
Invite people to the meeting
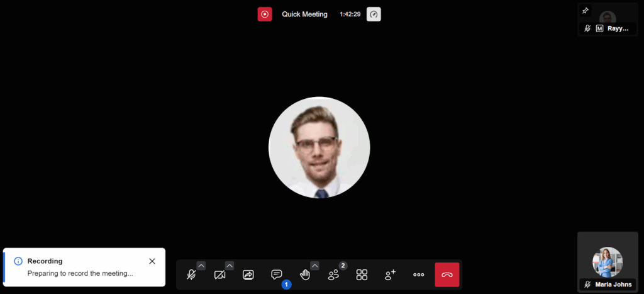click(x=391, y=275)
